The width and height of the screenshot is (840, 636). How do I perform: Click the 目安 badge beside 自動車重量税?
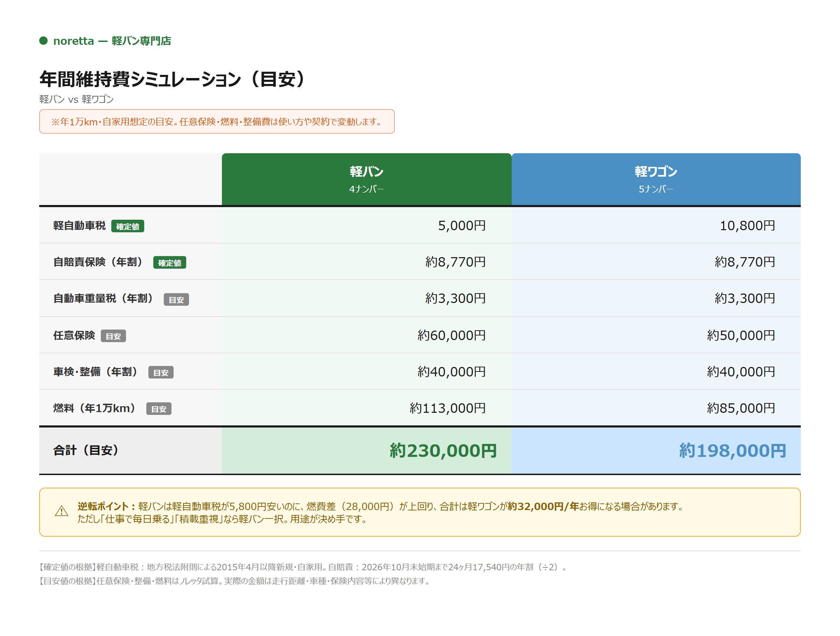[x=176, y=300]
